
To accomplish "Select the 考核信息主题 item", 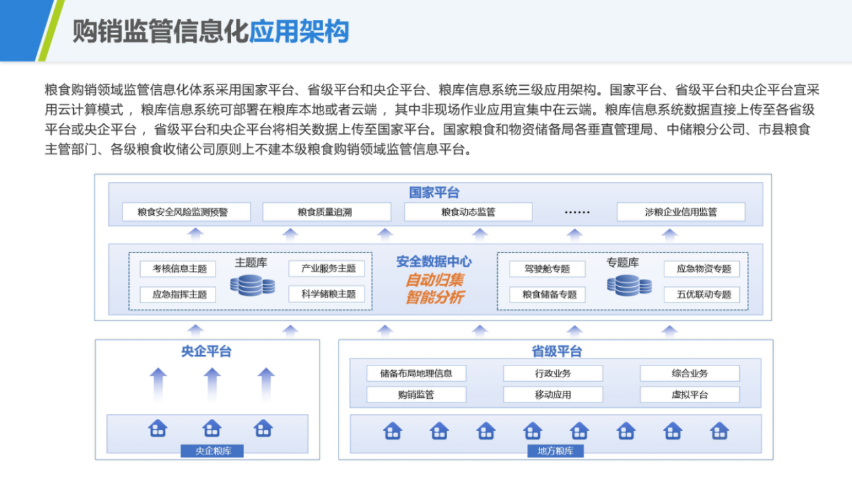I will click(178, 269).
